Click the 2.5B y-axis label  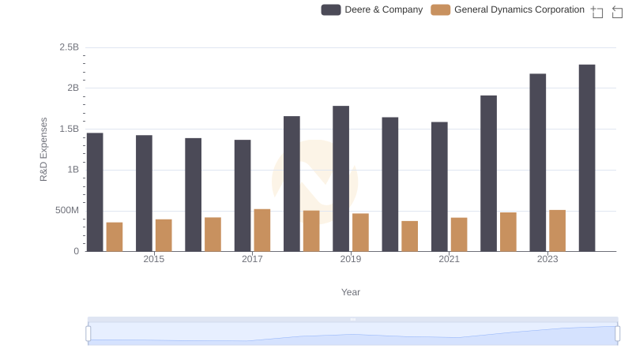click(70, 47)
